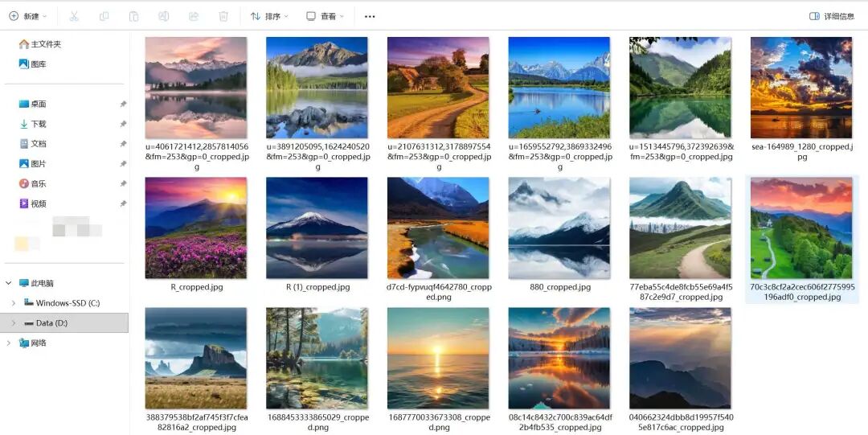Click pin icon beside Music (音乐)
Screen dimensions: 868x435
click(123, 184)
